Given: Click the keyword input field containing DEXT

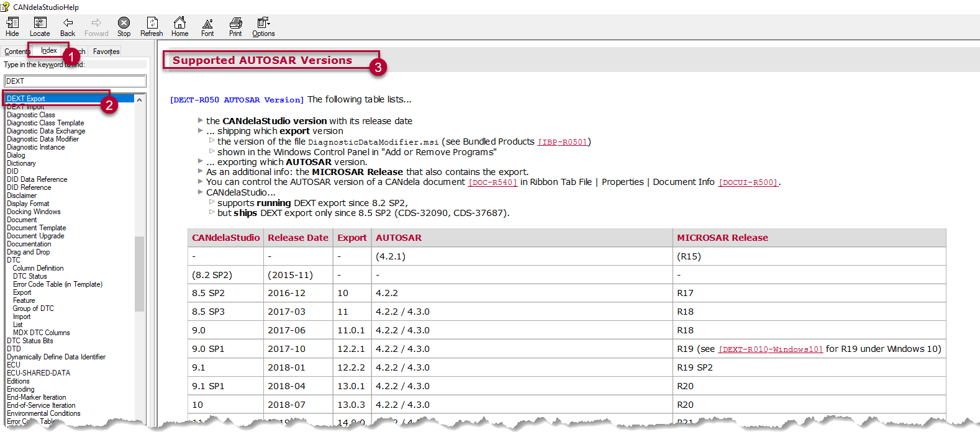Looking at the screenshot, I should tap(75, 81).
